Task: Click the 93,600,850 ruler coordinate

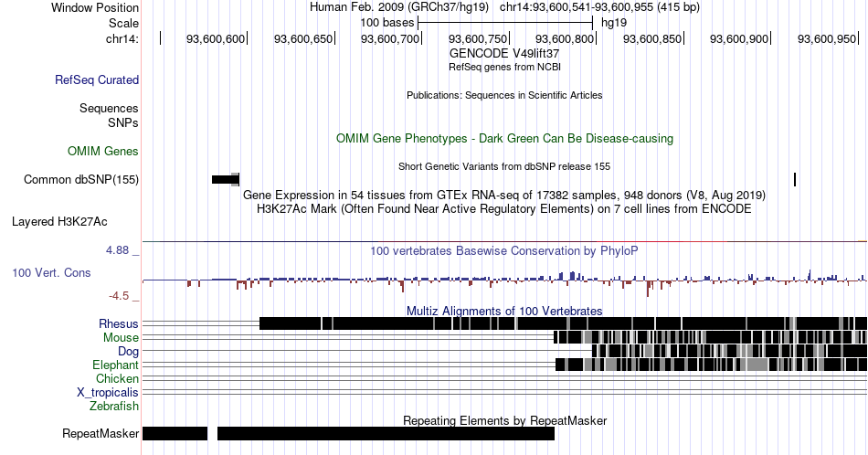Action: coord(652,38)
